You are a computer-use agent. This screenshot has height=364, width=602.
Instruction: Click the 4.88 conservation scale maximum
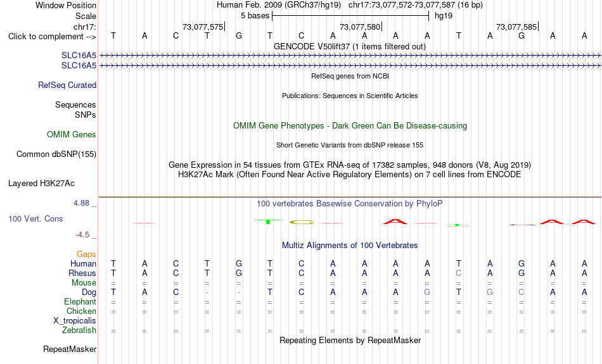(85, 203)
